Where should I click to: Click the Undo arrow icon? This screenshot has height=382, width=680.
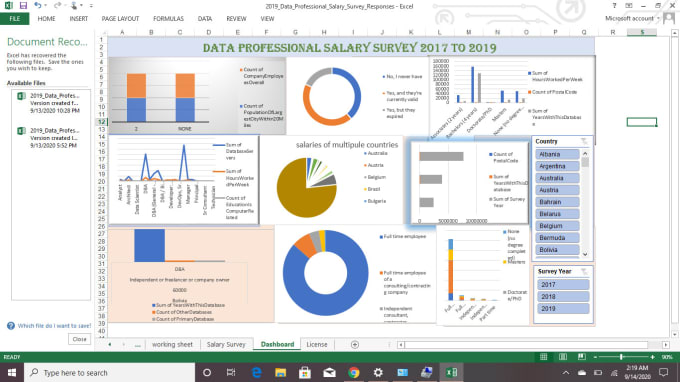point(38,6)
